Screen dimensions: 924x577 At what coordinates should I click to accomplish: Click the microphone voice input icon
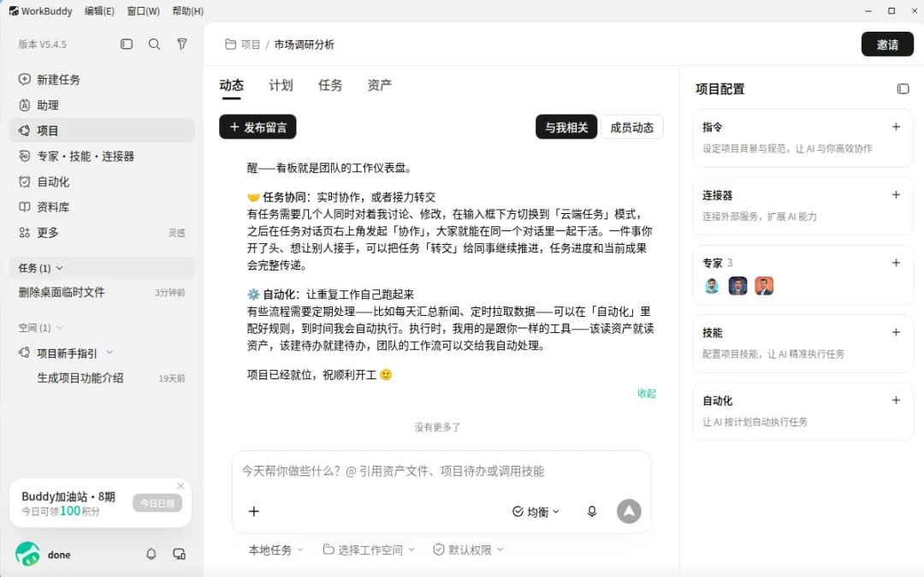[x=592, y=512]
